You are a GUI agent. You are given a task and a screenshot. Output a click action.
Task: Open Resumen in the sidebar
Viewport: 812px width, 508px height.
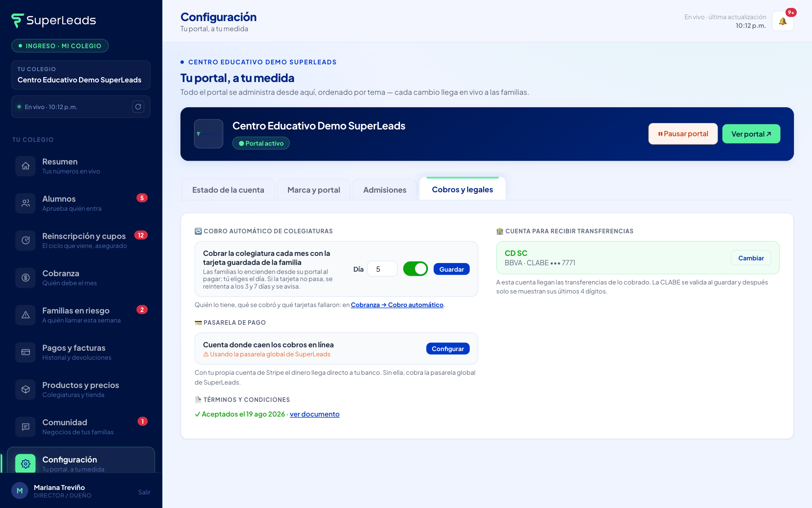81,166
